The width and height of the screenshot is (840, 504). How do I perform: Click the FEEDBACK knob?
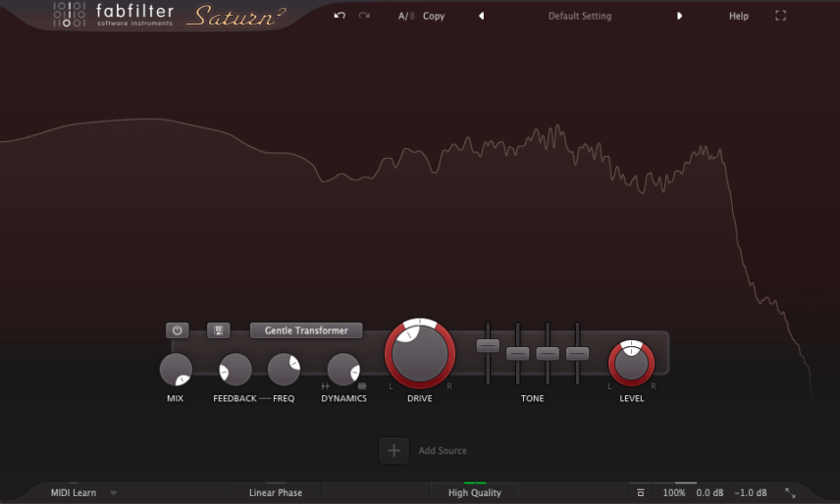[236, 369]
